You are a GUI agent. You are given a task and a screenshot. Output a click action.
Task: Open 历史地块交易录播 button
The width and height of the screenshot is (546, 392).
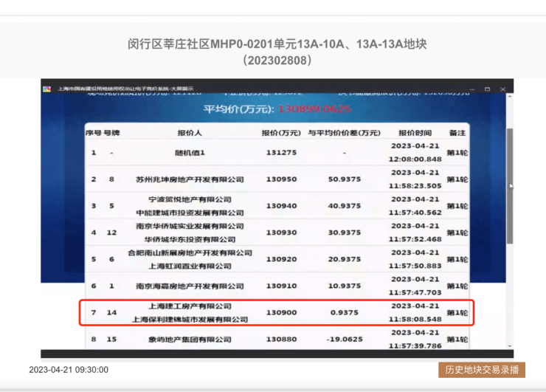(x=482, y=370)
